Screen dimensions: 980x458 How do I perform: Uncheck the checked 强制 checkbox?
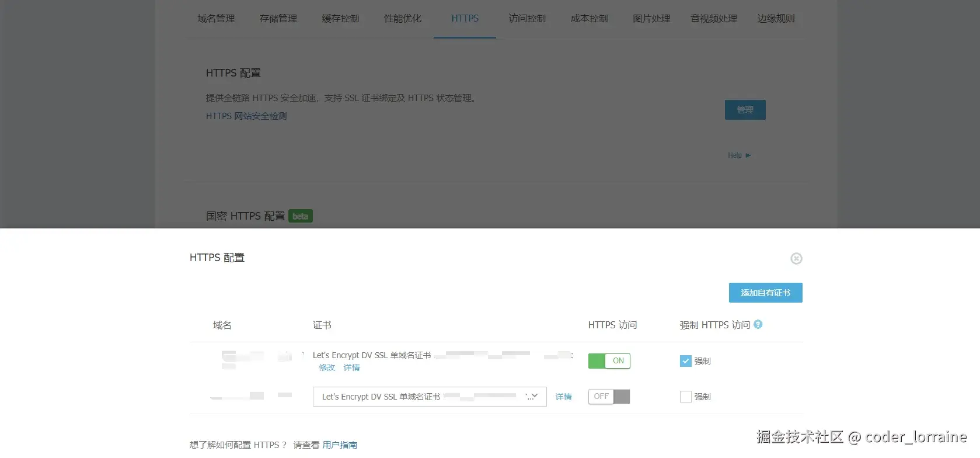(686, 361)
